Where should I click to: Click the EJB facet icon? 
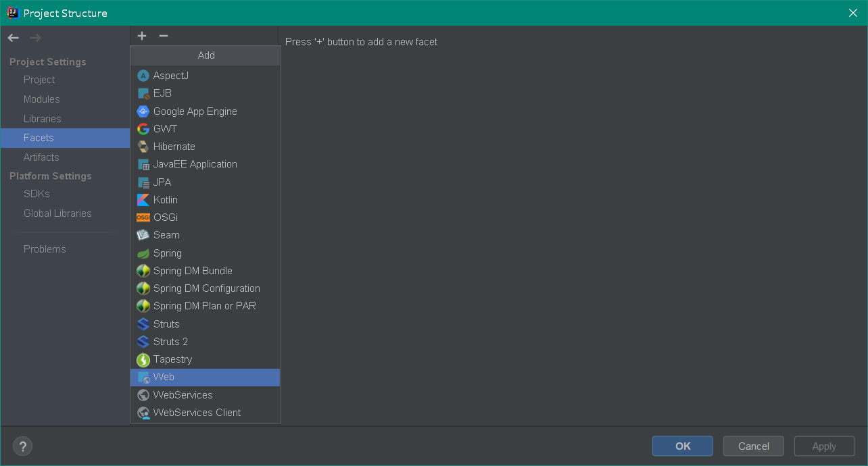[143, 93]
